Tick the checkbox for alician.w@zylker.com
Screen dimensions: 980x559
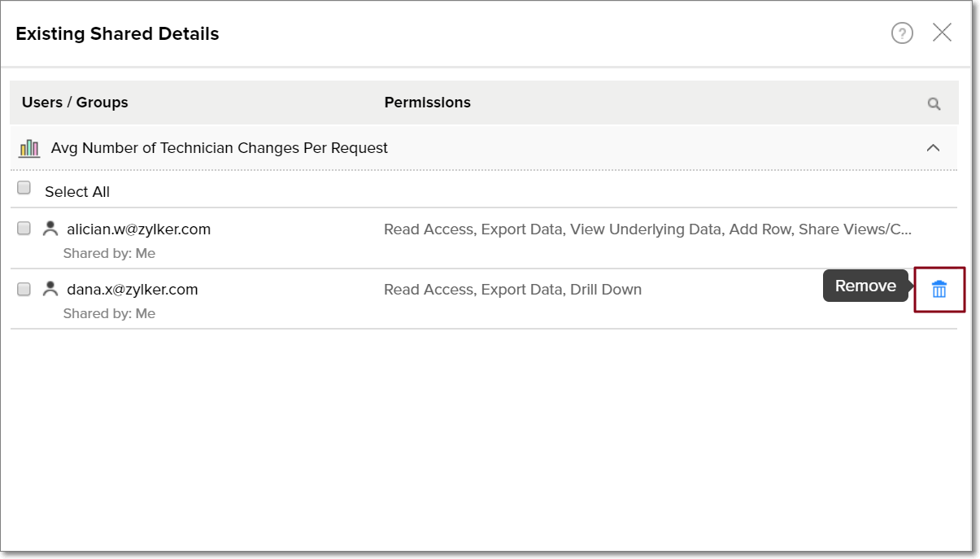[x=24, y=229]
